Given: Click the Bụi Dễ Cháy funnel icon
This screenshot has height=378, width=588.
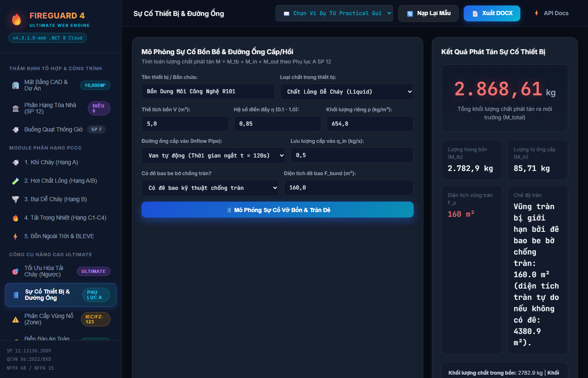Looking at the screenshot, I should [16, 199].
